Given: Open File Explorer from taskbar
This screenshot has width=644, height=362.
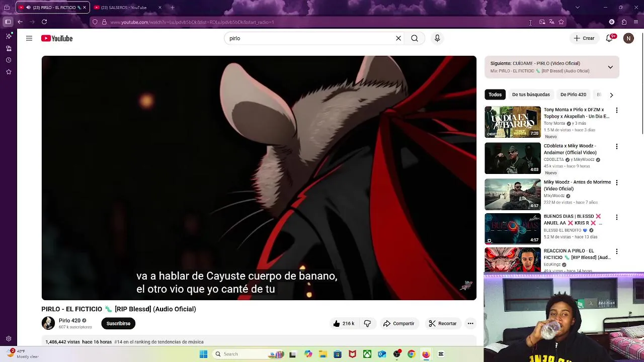Looking at the screenshot, I should coord(323,354).
